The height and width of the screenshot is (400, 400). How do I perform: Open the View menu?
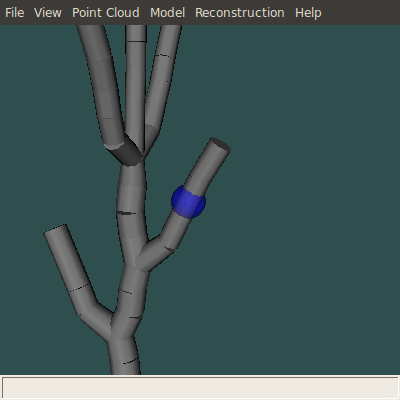click(x=48, y=13)
